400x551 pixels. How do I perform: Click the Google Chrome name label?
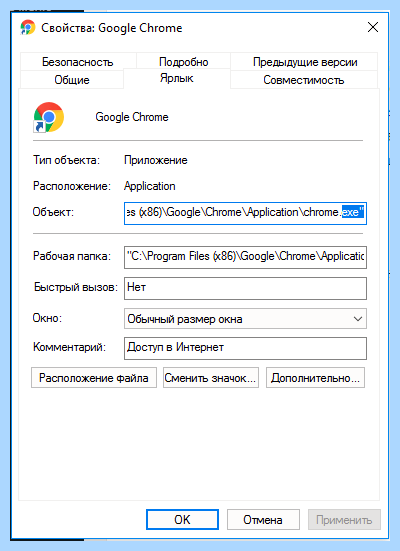132,117
